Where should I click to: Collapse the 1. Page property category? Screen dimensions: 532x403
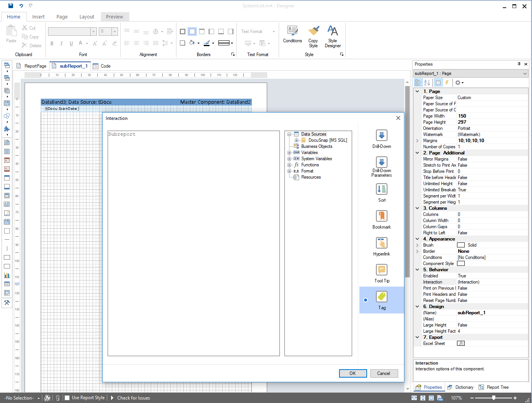pyautogui.click(x=417, y=91)
